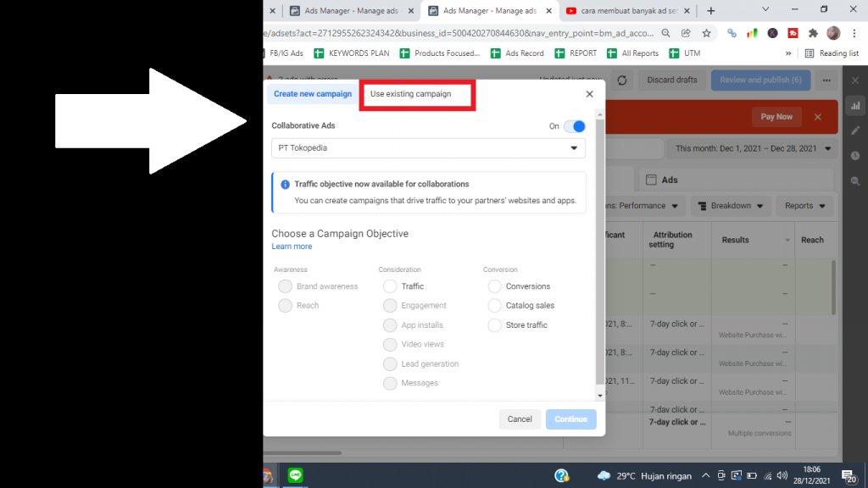Close the campaign creation dialog
The image size is (868, 488).
point(590,94)
